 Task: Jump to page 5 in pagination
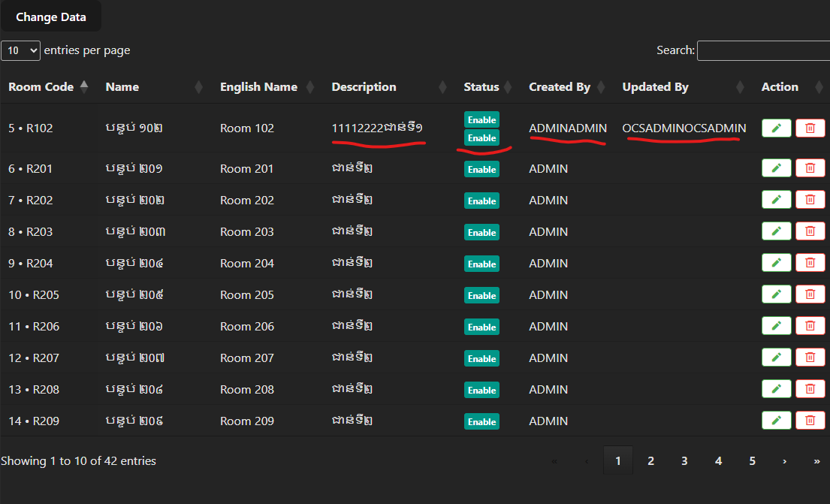(x=752, y=460)
